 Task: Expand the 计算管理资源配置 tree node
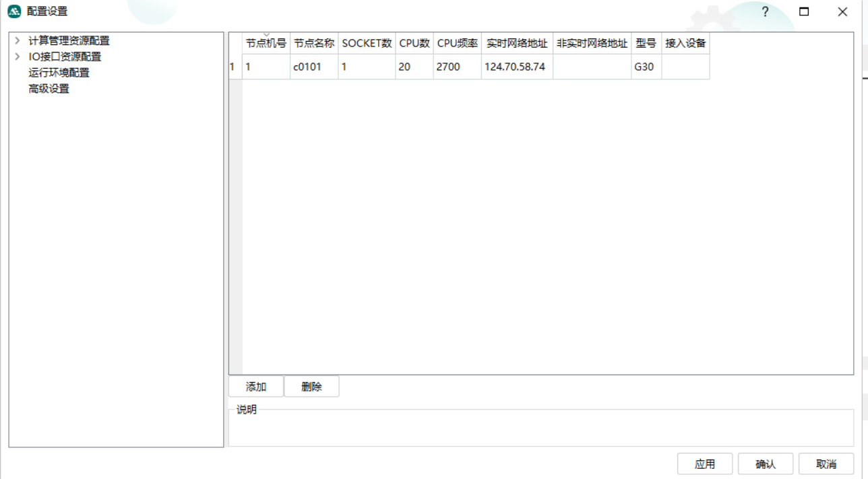pos(18,41)
